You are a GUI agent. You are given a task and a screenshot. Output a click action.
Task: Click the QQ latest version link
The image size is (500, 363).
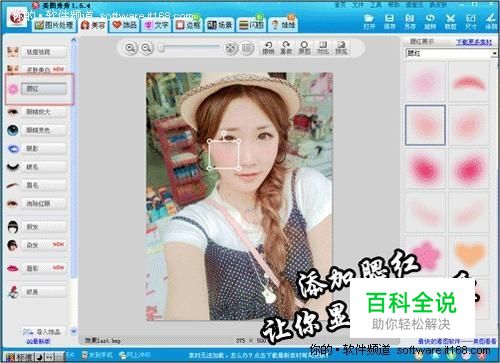[x=38, y=341]
